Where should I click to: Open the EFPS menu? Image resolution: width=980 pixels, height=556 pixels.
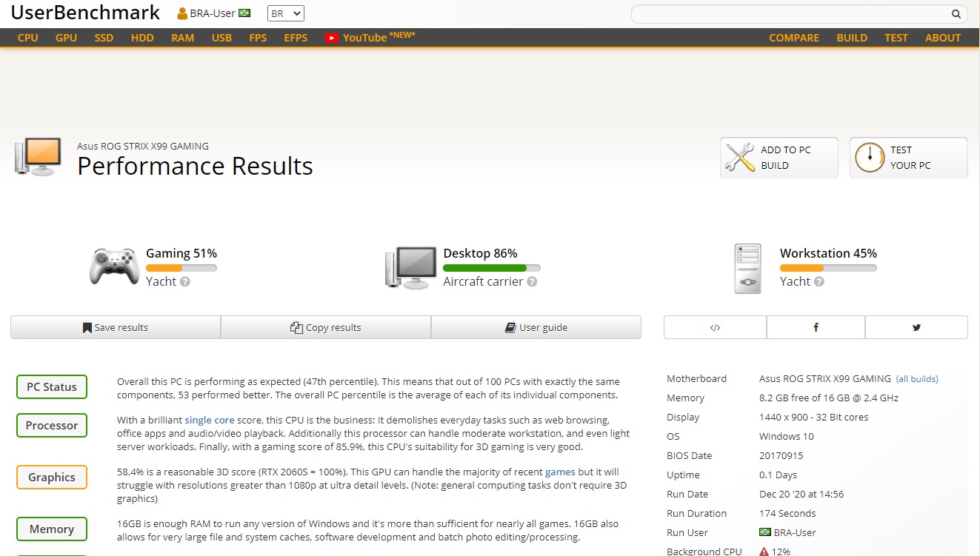296,38
